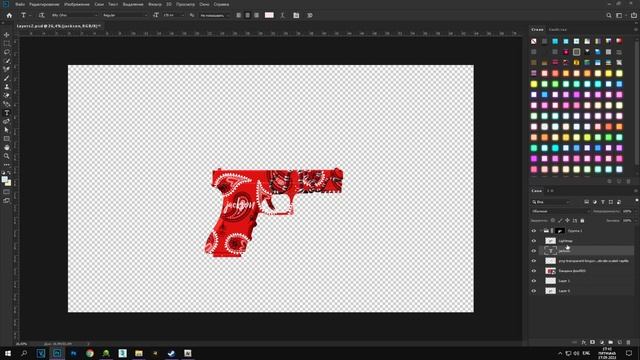Screen dimensions: 640x360
Task: Select the Rectangular Marquee tool
Action: [x=7, y=44]
